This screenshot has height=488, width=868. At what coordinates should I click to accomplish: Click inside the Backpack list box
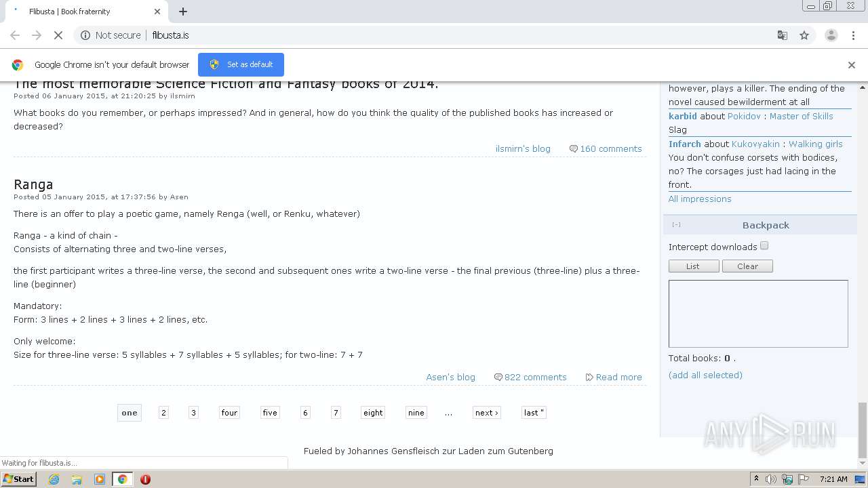coord(758,314)
